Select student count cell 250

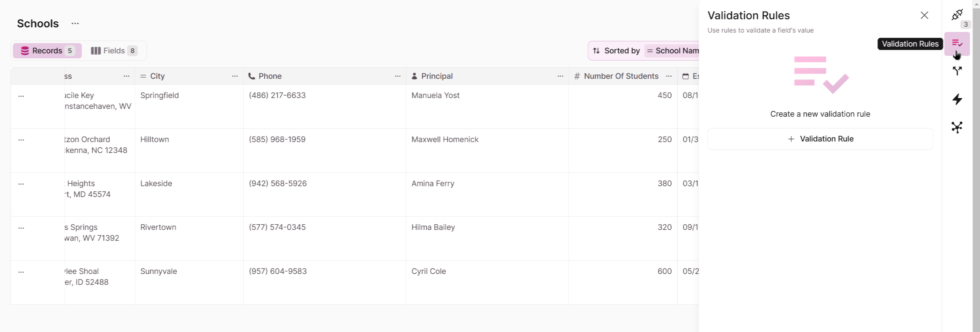(623, 150)
